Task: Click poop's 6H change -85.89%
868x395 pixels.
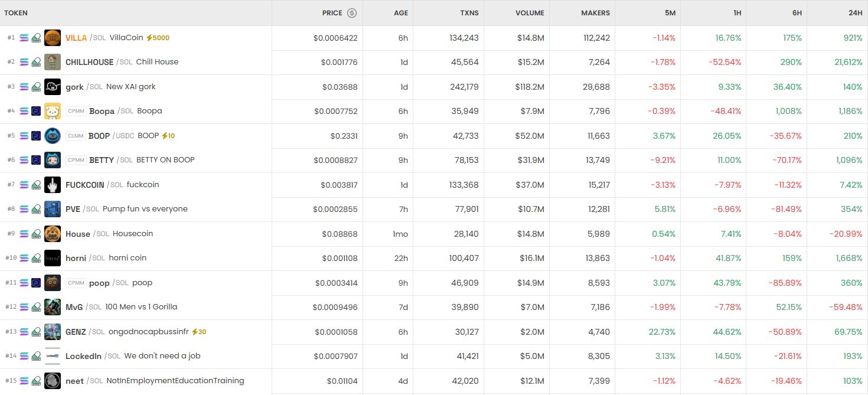Action: point(785,283)
